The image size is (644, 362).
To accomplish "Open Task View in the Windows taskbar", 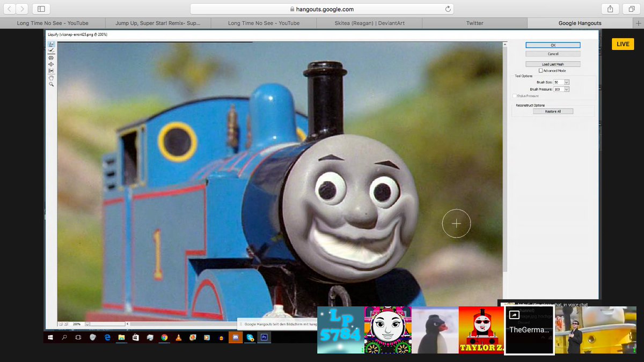I will point(78,337).
